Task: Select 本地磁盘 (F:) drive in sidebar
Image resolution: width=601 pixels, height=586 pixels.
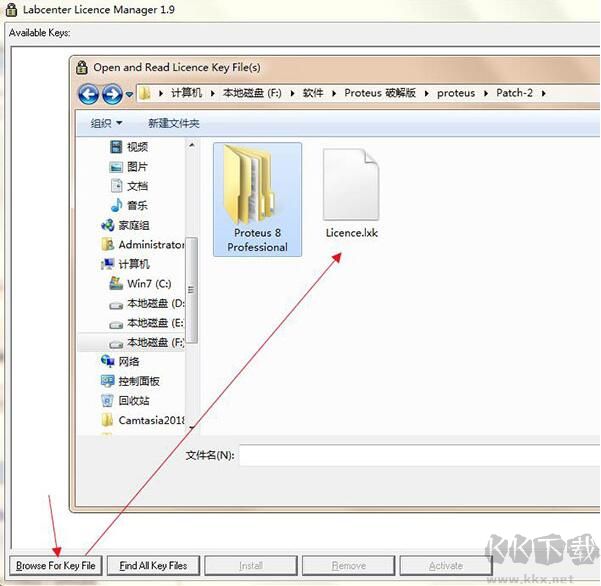Action: (156, 342)
